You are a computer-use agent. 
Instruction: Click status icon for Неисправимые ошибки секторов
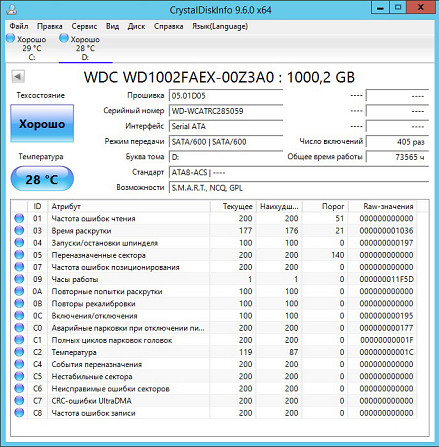(x=19, y=389)
